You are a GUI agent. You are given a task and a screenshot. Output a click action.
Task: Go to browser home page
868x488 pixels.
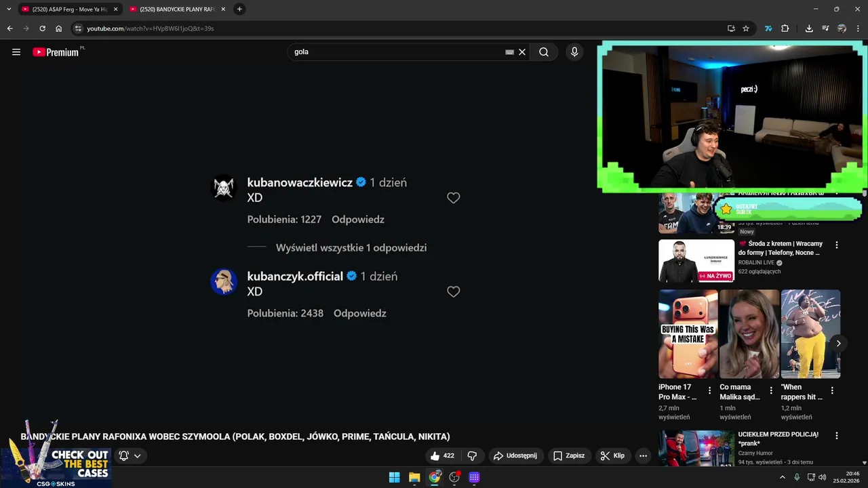pos(59,28)
